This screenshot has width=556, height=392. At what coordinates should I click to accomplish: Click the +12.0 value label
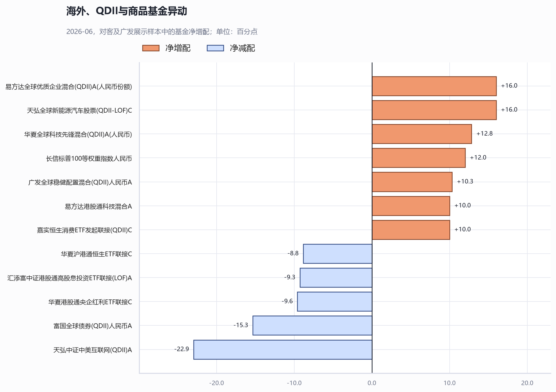pos(478,157)
